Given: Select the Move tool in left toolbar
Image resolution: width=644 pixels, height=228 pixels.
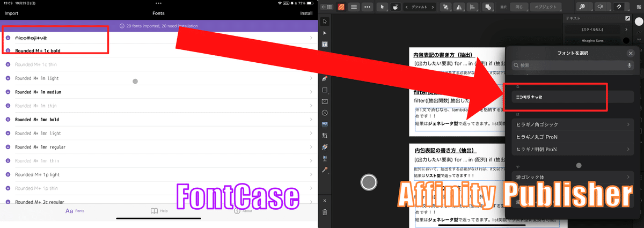Looking at the screenshot, I should pos(325,21).
